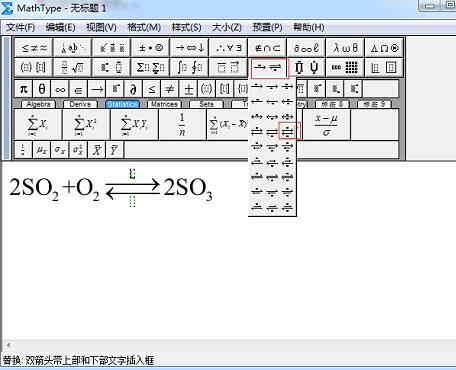Image resolution: width=456 pixels, height=370 pixels.
Task: Insert the infinity symbol from small bar
Action: pos(60,89)
